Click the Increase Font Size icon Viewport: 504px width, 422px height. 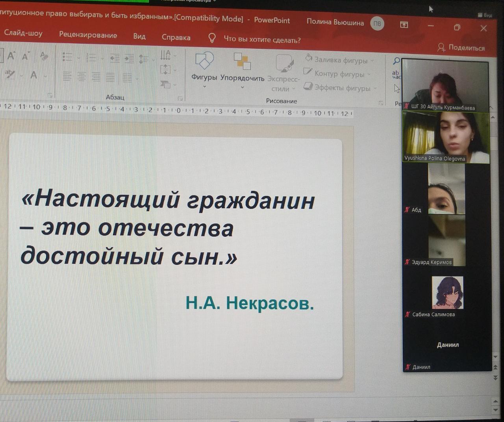click(11, 56)
